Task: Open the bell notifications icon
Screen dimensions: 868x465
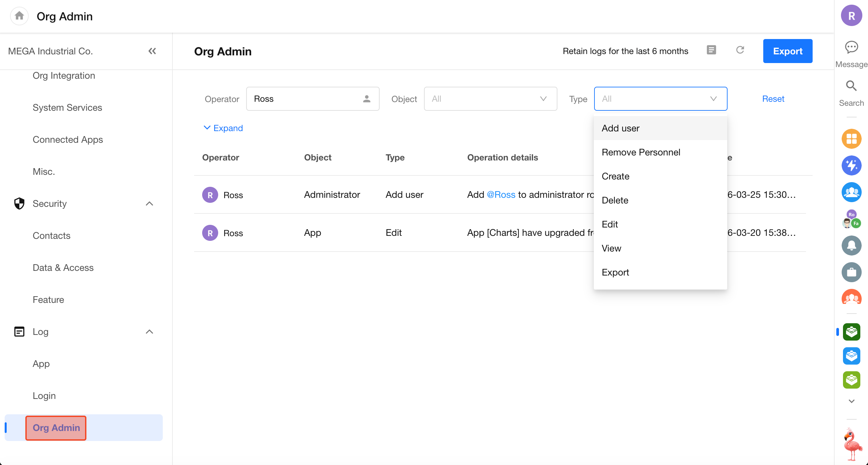Action: (x=851, y=245)
